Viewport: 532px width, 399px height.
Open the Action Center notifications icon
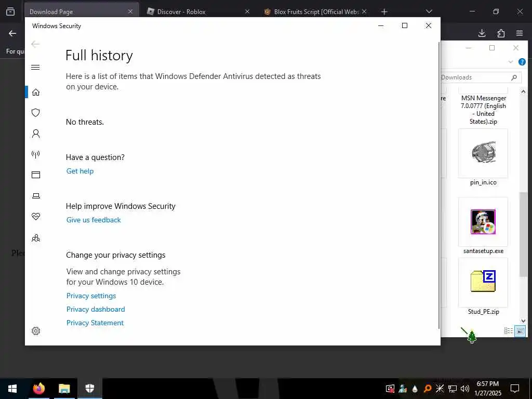tap(515, 389)
